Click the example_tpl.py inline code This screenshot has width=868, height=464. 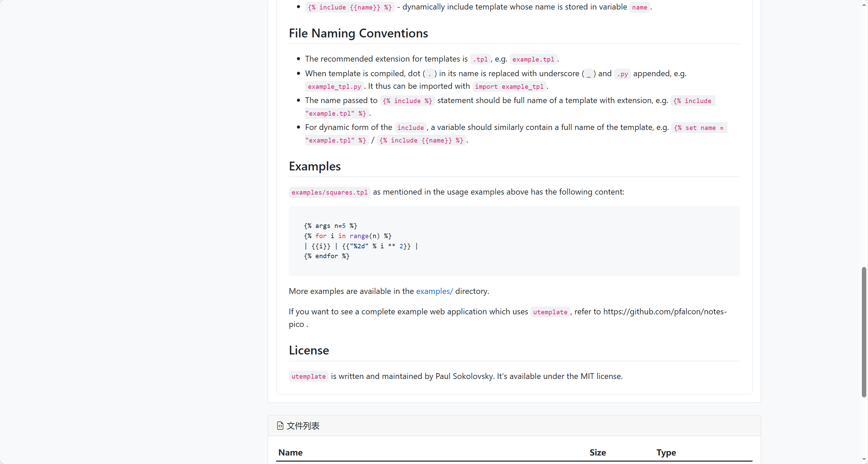(334, 87)
